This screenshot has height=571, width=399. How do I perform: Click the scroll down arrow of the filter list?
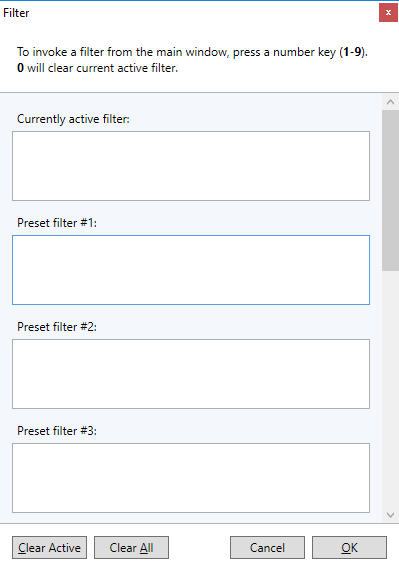[x=390, y=515]
